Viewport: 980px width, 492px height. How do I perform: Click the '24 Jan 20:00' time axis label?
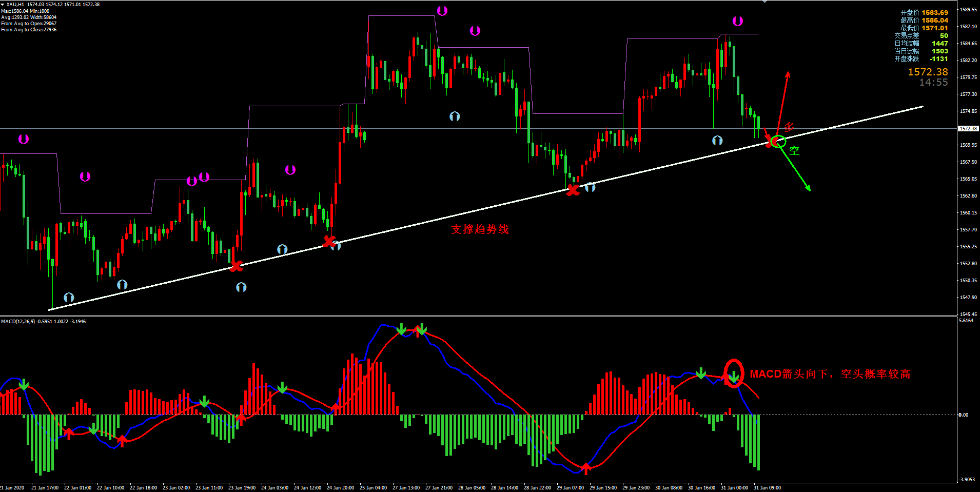(x=340, y=488)
